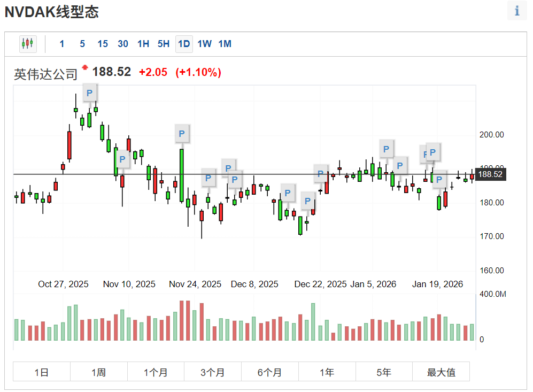533x392 pixels.
Task: Select the 1-minute interval
Action: (62, 44)
